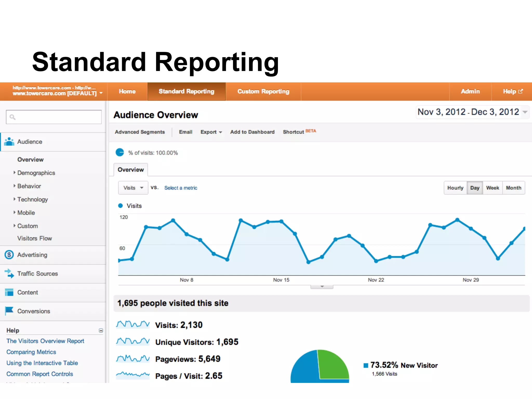Click the Audience people icon
Viewport: 532px width, 399px height.
tap(9, 142)
